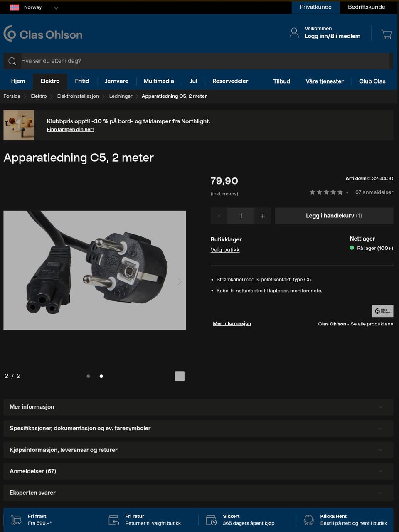Click the Sikkert 365 dagers icon
This screenshot has width=399, height=532.
tap(211, 520)
